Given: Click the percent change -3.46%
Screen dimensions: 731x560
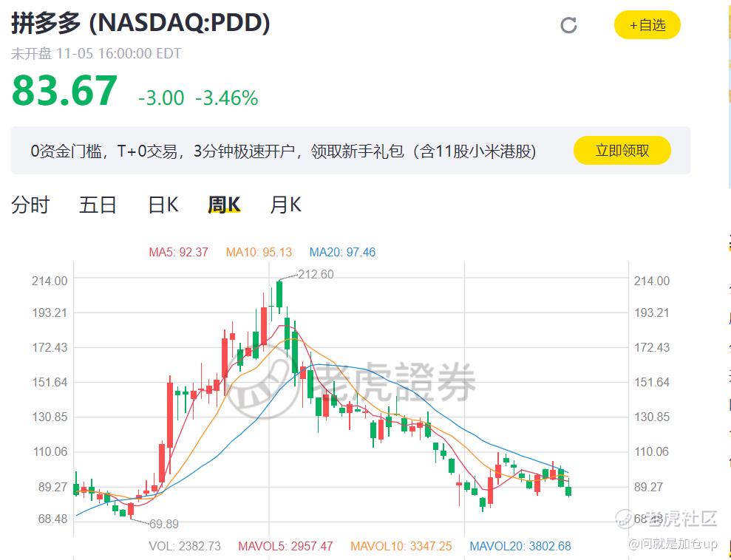Looking at the screenshot, I should pos(227,98).
